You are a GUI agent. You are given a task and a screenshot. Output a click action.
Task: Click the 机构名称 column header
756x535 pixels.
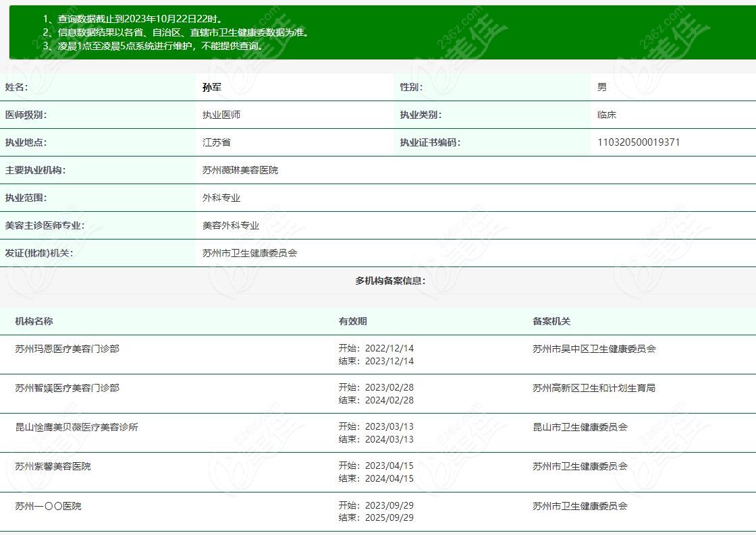tap(34, 321)
